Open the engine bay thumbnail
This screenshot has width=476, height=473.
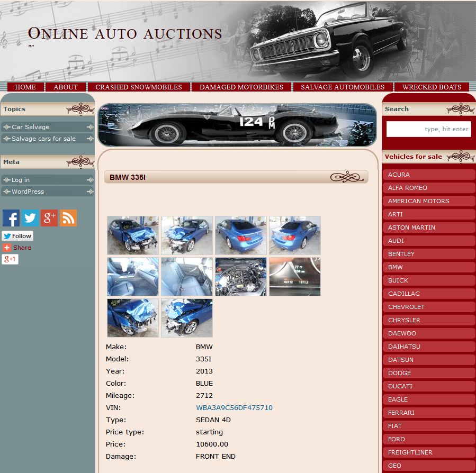click(241, 277)
